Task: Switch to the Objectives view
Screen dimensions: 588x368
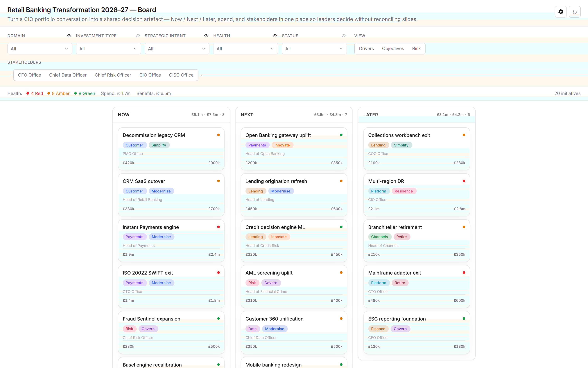Action: point(393,49)
